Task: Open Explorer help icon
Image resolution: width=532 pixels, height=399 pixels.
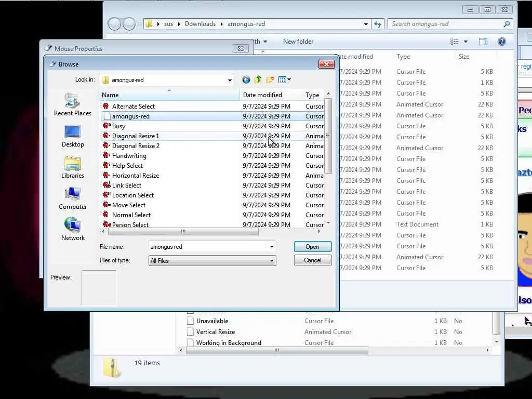Action: (x=501, y=42)
